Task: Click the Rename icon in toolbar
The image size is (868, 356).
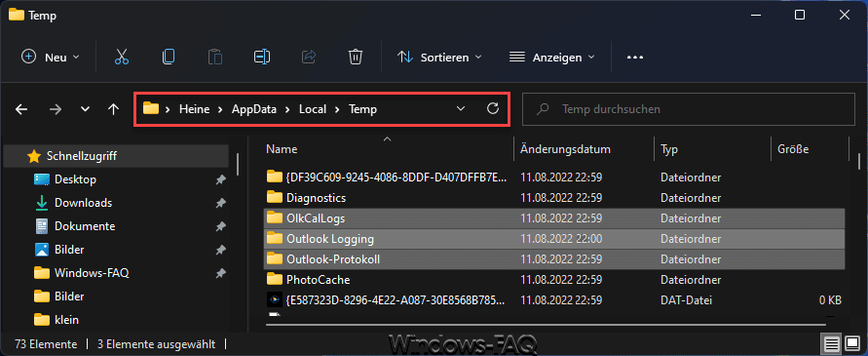Action: (x=261, y=58)
